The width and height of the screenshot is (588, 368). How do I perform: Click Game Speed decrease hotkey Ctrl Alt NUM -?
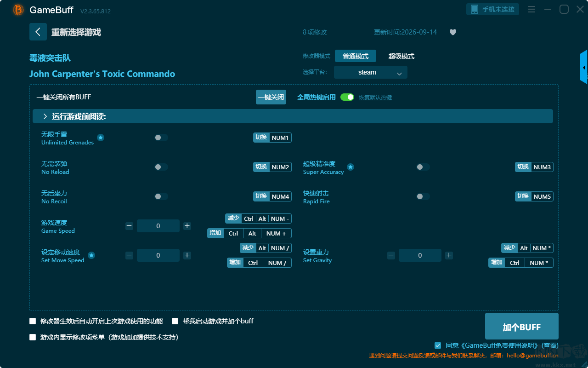258,218
